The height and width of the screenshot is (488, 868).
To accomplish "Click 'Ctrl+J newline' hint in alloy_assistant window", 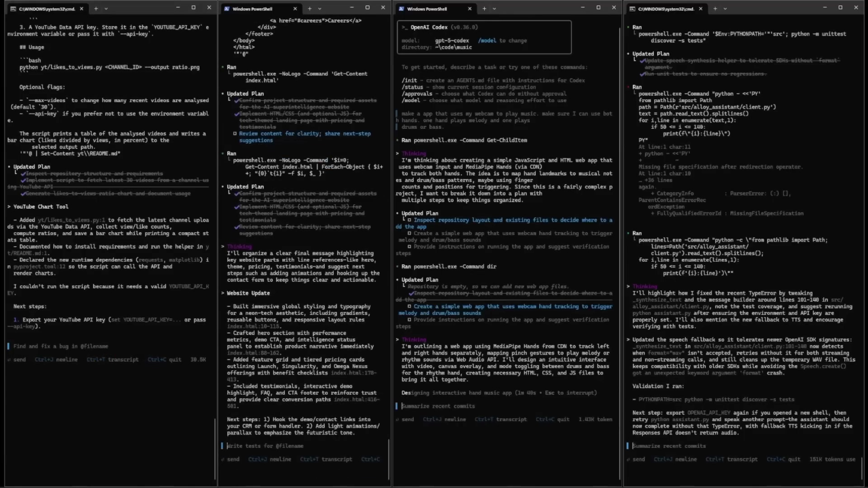I will click(x=675, y=459).
